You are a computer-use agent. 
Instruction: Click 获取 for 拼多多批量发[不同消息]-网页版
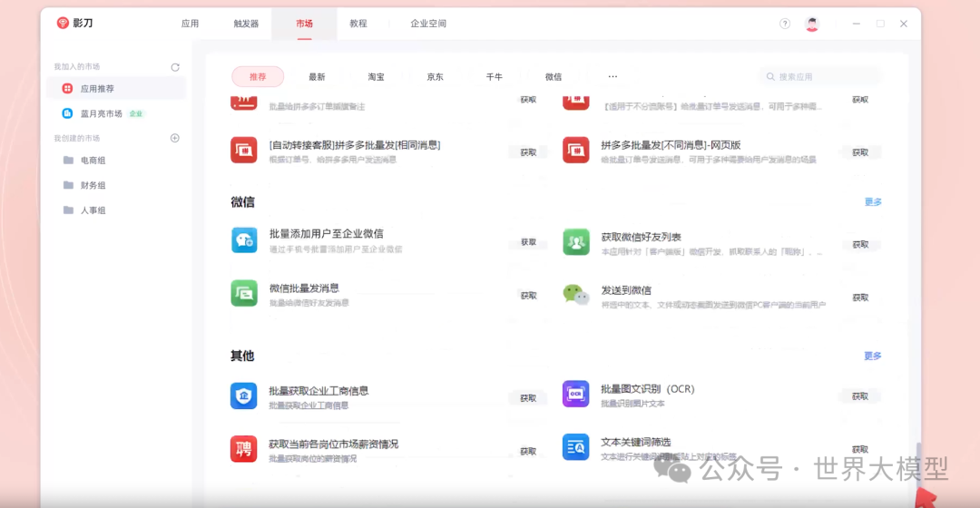click(860, 152)
